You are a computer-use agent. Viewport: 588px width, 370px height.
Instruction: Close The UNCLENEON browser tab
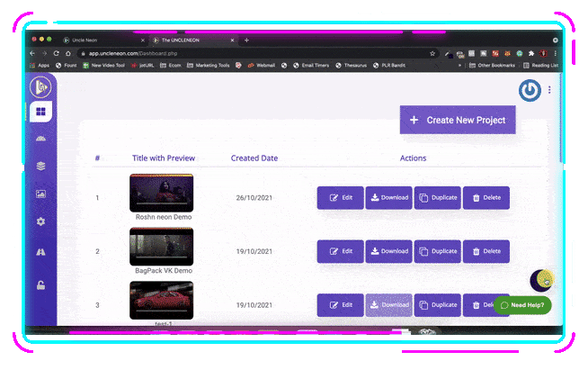pyautogui.click(x=233, y=40)
